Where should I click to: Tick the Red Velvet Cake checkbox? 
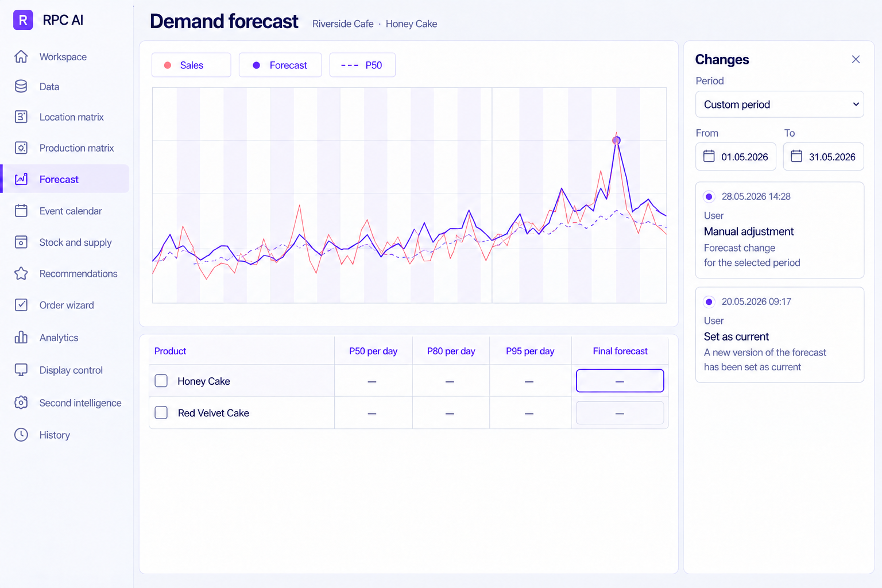pos(161,413)
